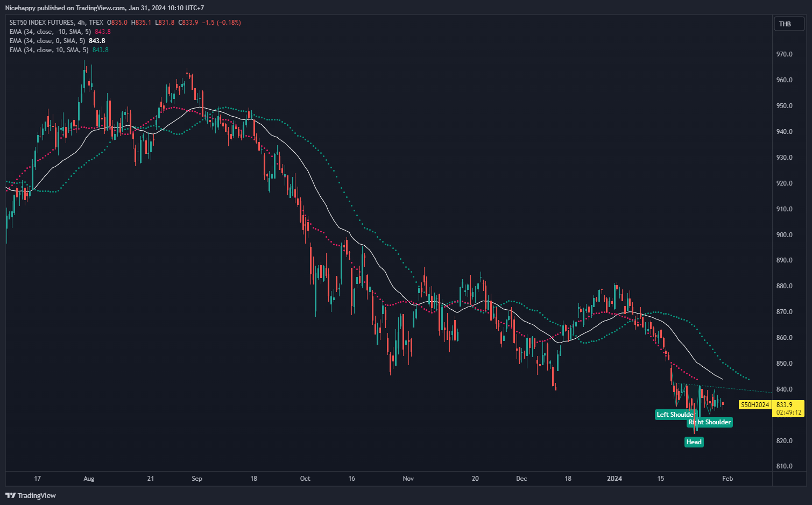This screenshot has height=505, width=812.
Task: Click the 970.0 price axis label
Action: pyautogui.click(x=784, y=54)
